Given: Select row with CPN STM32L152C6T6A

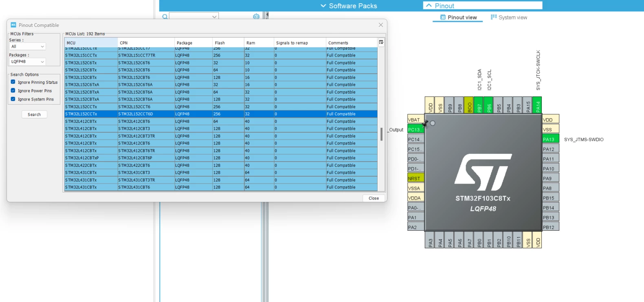Looking at the screenshot, I should tap(221, 85).
